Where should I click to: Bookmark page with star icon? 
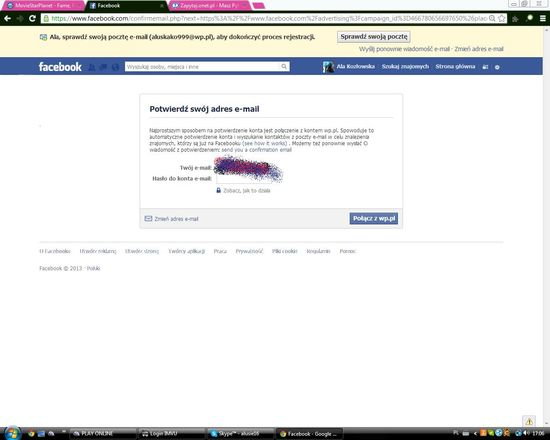502,18
